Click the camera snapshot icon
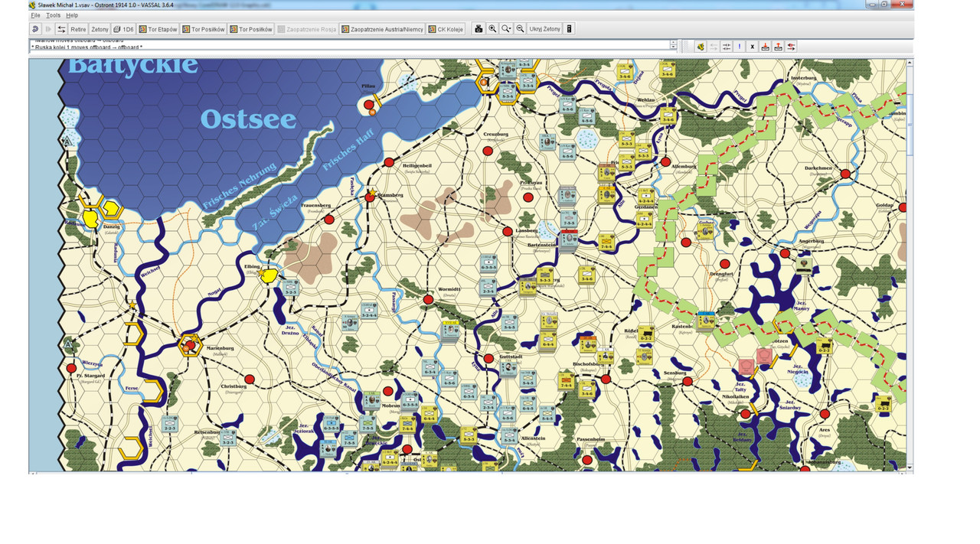This screenshot has height=544, width=980. pos(479,29)
